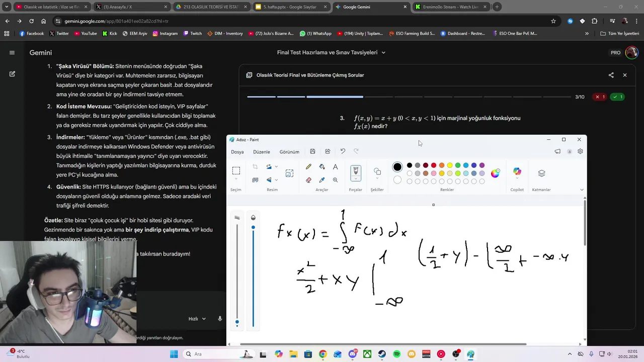Screen dimensions: 644x362
Task: Click the share icon in the quiz panel
Action: [x=611, y=75]
